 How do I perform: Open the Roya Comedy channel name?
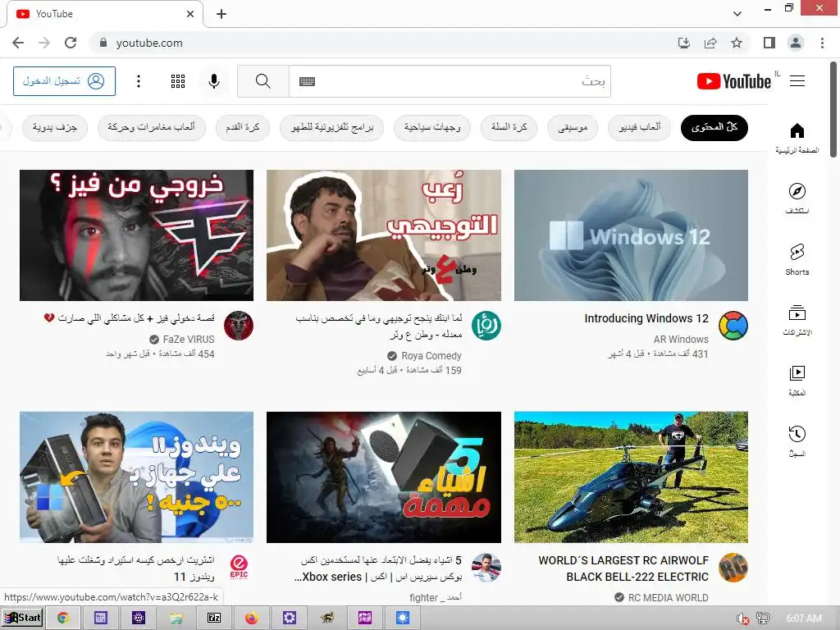[431, 356]
